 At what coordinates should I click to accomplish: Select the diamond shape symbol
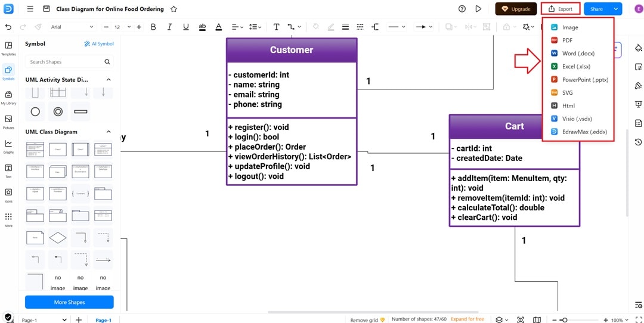pos(57,237)
